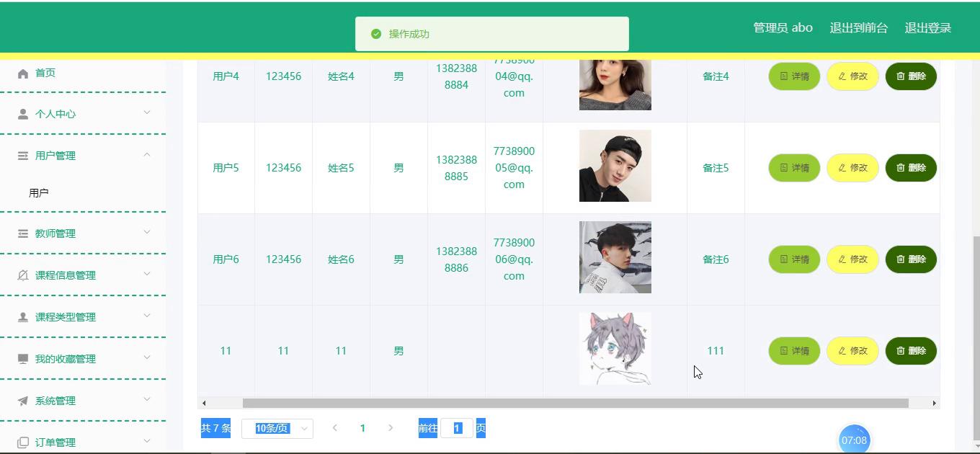
Task: Select the 用户 submenu item
Action: click(x=39, y=193)
